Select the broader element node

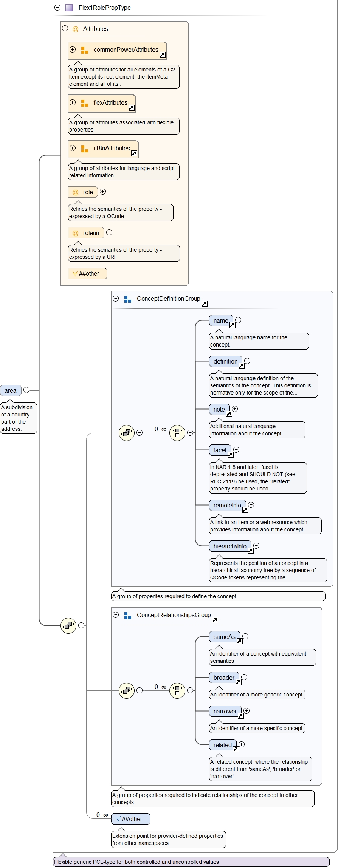click(223, 678)
